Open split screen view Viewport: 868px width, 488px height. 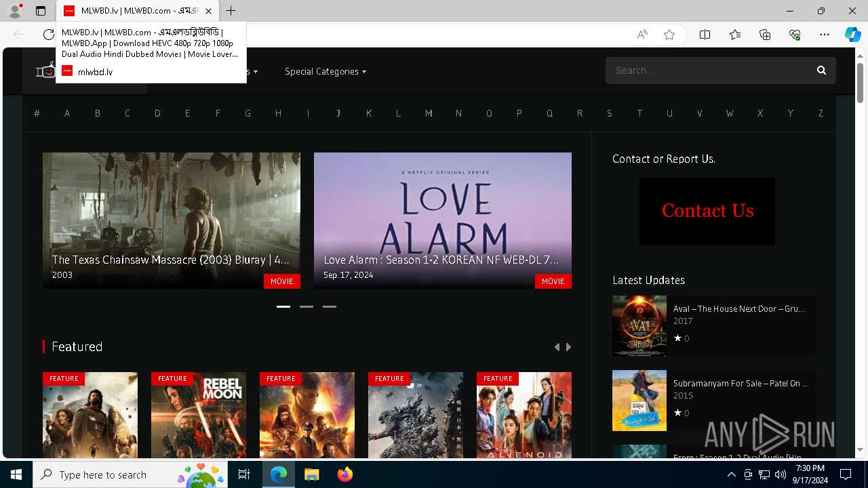tap(705, 35)
